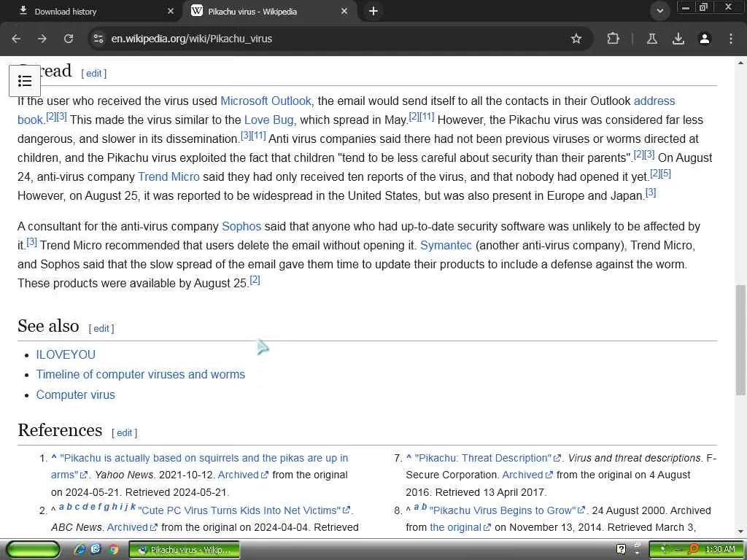Click the scrollbar up arrow
The image size is (747, 560).
click(x=740, y=63)
